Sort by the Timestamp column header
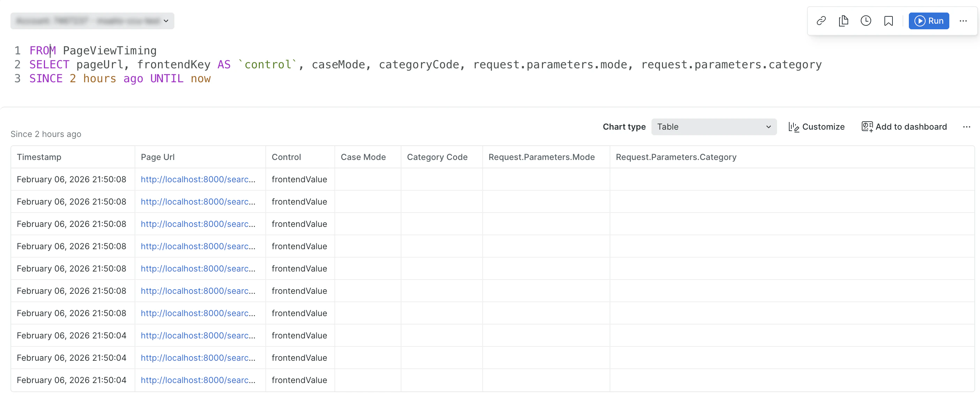This screenshot has width=980, height=405. tap(39, 157)
